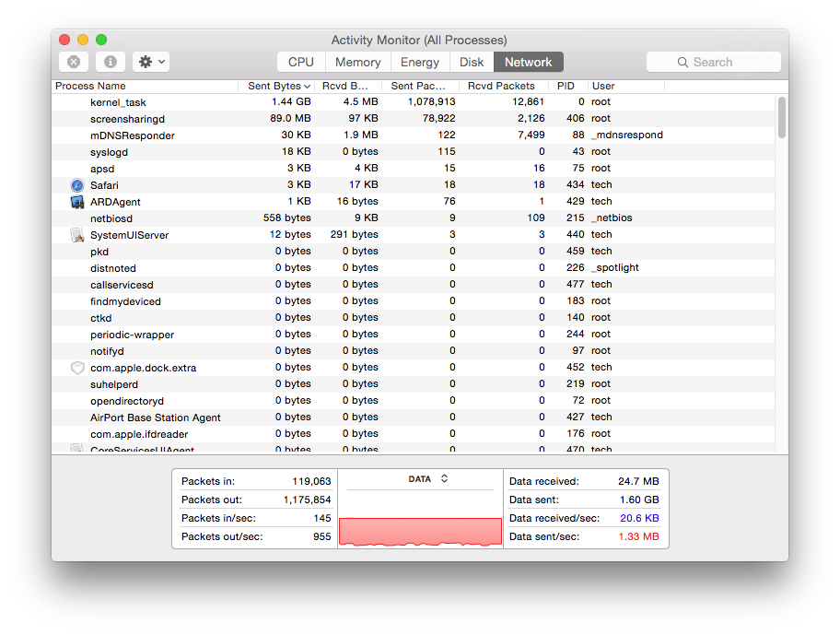
Task: Open the DATA graph type selector
Action: pyautogui.click(x=428, y=478)
